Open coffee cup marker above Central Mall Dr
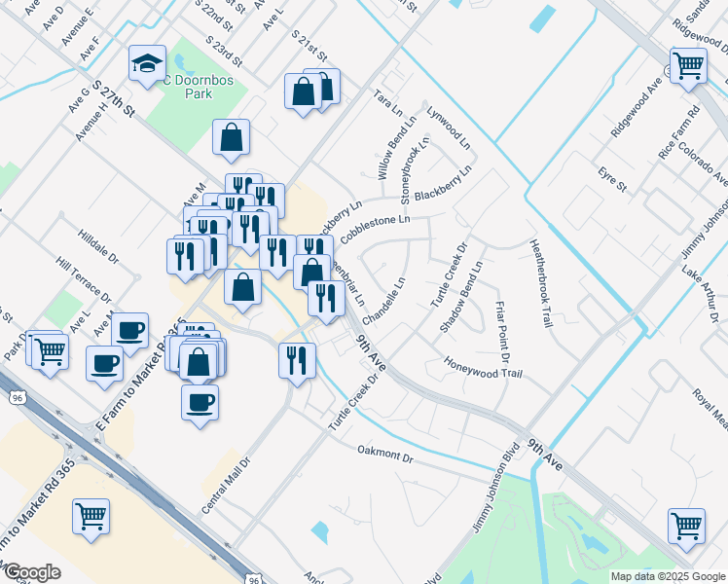The image size is (728, 584). click(200, 402)
